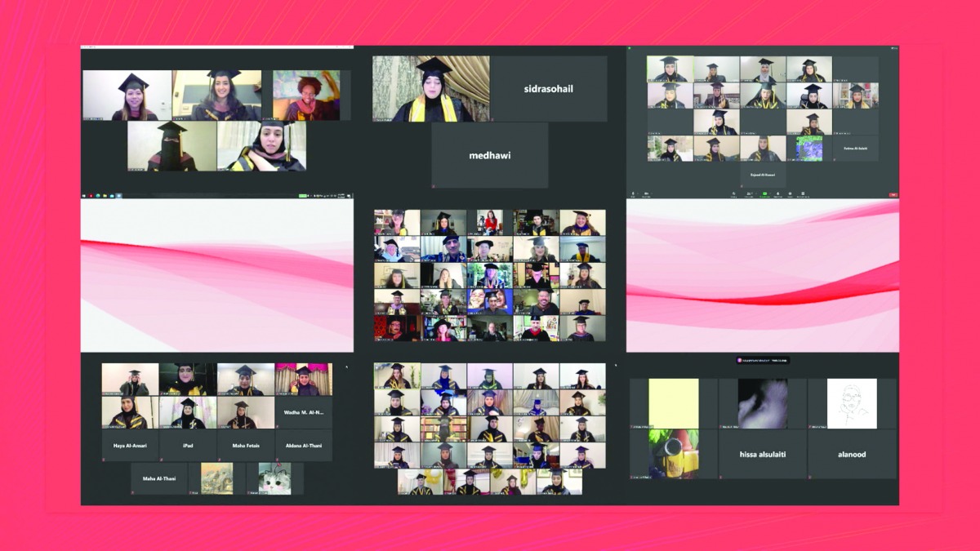Expand video options arrow beside Stop Video
This screenshot has width=980, height=551.
pos(652,193)
